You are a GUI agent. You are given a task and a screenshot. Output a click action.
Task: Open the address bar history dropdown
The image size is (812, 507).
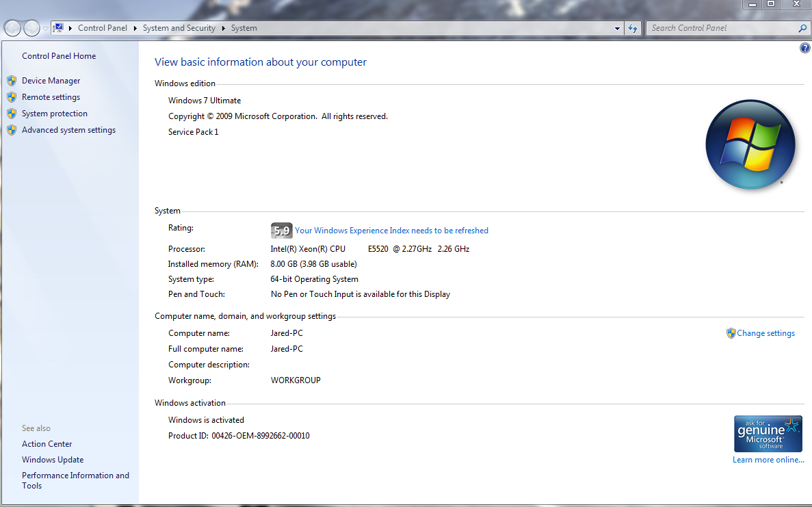(x=617, y=29)
